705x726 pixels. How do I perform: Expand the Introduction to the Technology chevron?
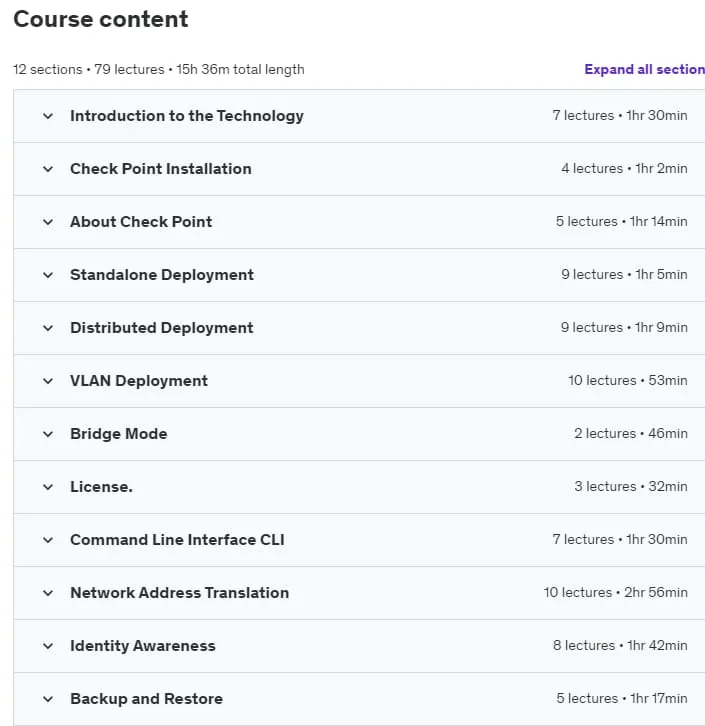(48, 116)
